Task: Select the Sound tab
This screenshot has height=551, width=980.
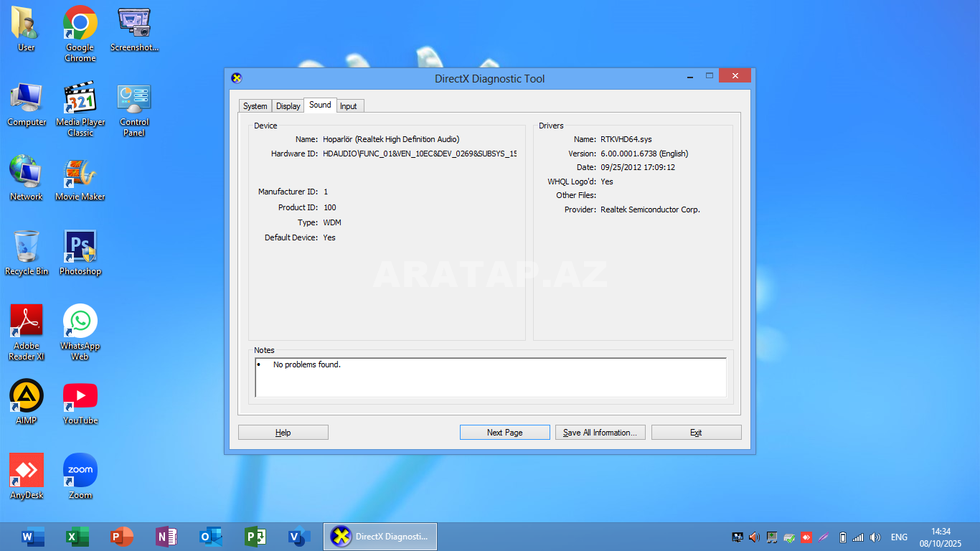Action: tap(320, 105)
